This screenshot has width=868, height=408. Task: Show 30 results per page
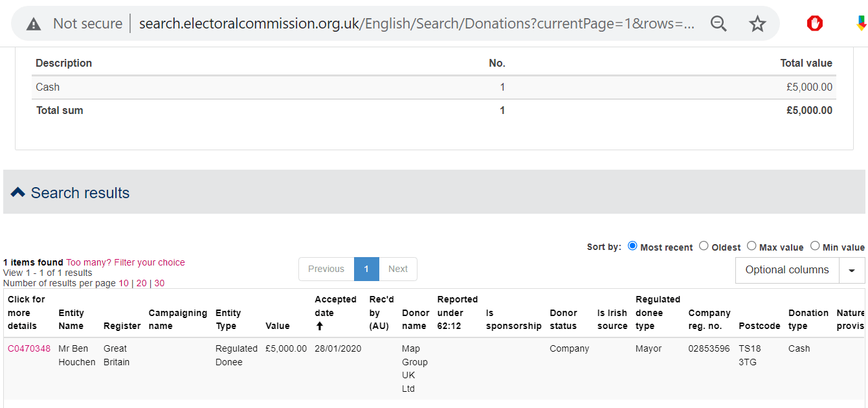[159, 283]
